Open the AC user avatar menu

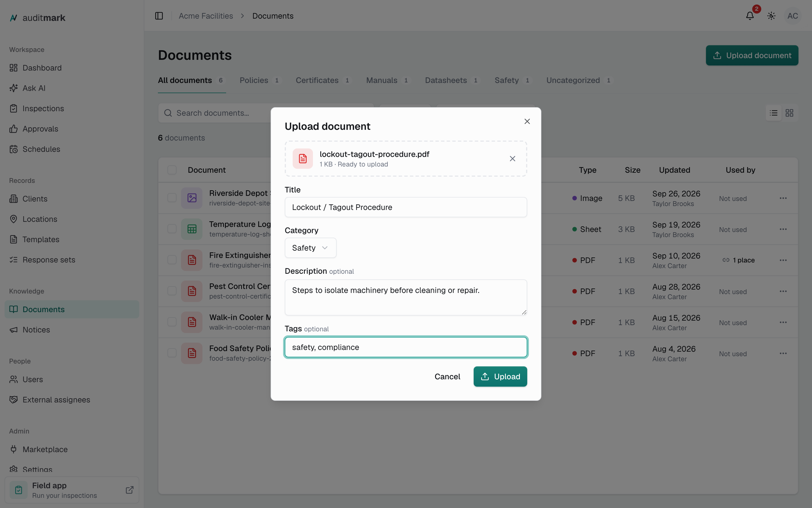pos(793,16)
